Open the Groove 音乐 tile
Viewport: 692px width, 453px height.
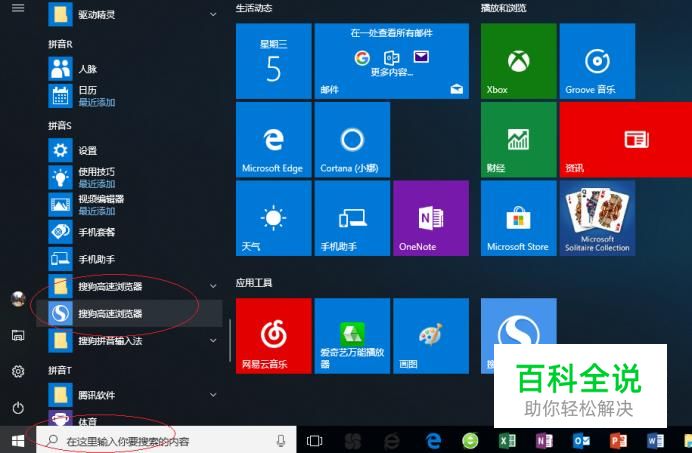(598, 61)
